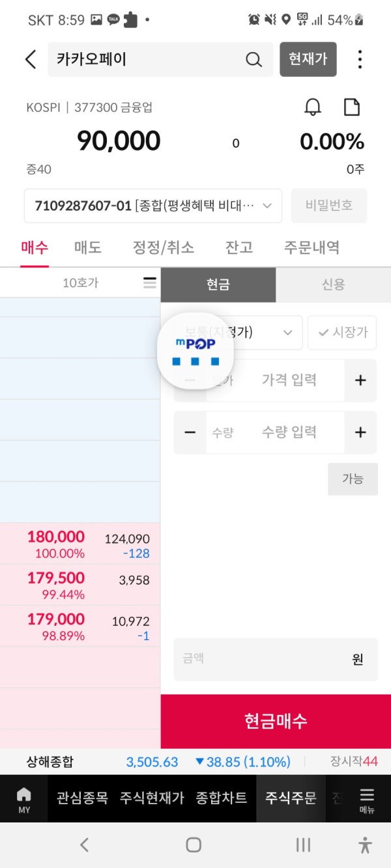
Task: Check the 시장가 market price option
Action: 342,332
